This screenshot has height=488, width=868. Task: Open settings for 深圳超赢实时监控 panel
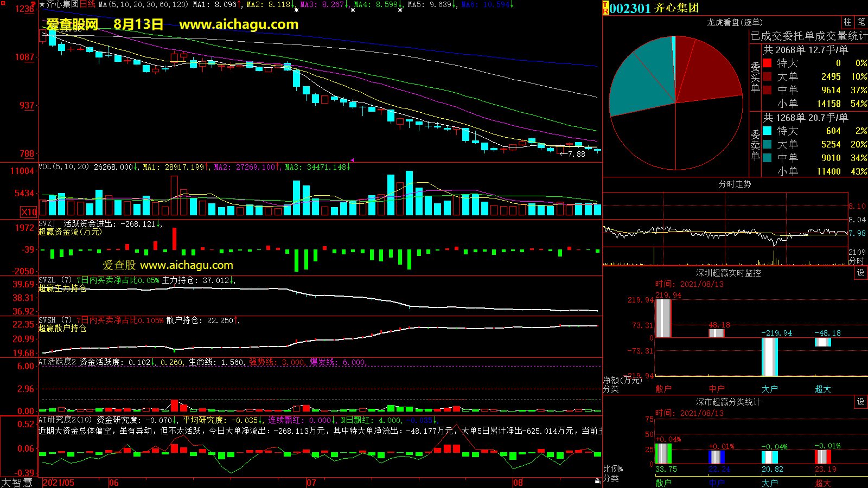tap(861, 273)
